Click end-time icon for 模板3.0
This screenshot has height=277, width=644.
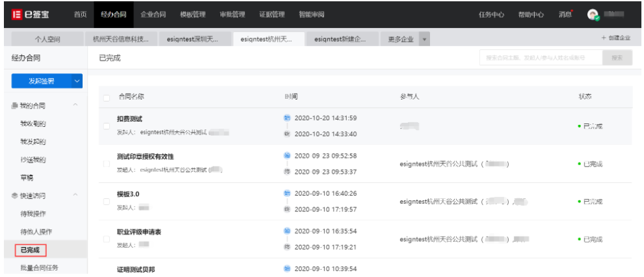(287, 209)
